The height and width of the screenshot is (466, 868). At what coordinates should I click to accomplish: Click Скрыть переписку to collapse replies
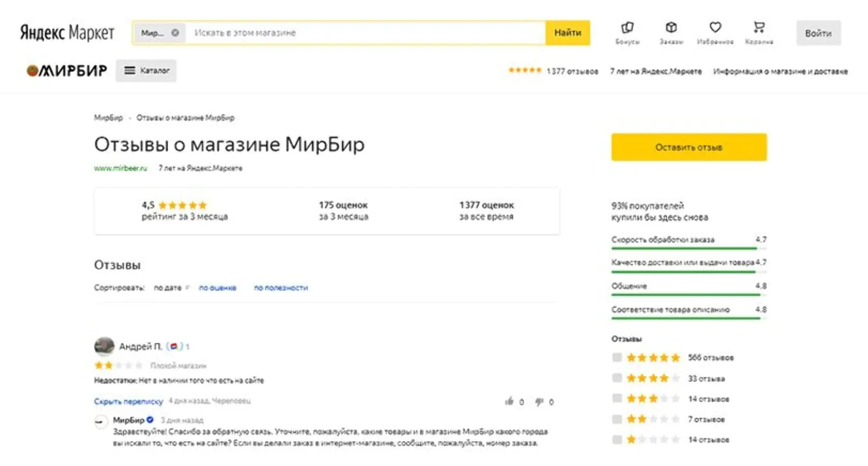pos(129,401)
